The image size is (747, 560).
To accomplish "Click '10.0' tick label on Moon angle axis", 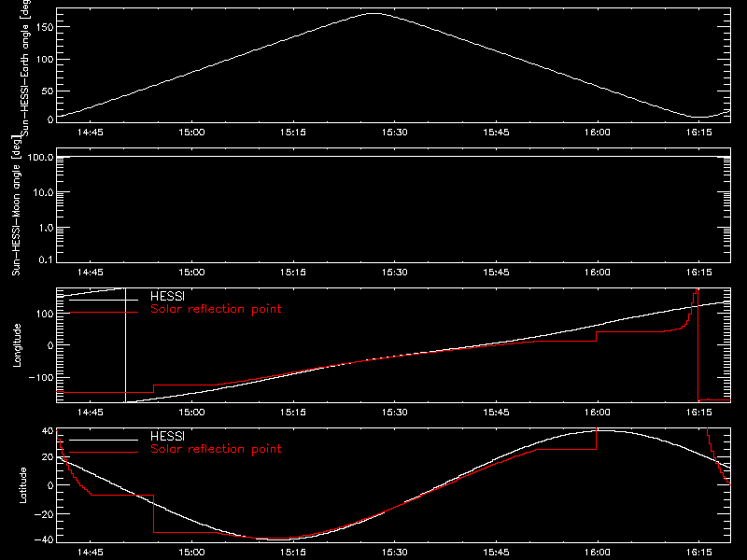I will (x=43, y=192).
